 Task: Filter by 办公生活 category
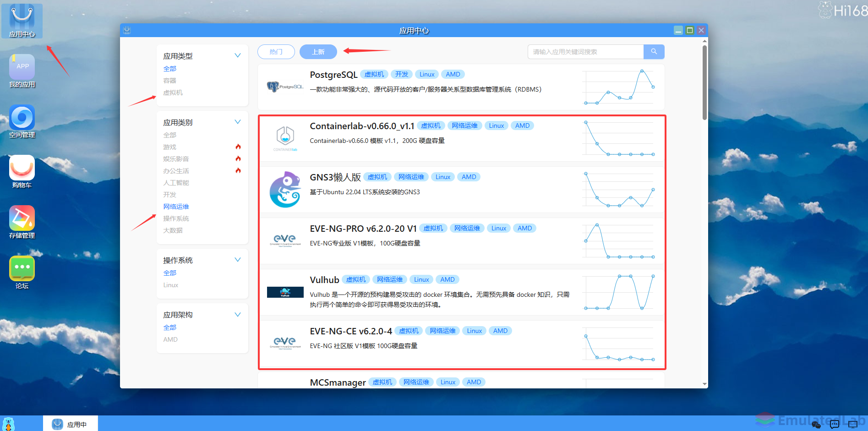tap(176, 171)
